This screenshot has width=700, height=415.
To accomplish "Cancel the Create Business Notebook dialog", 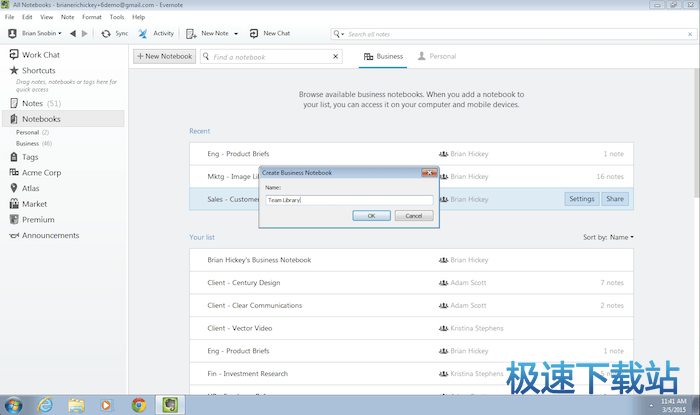I will 414,216.
